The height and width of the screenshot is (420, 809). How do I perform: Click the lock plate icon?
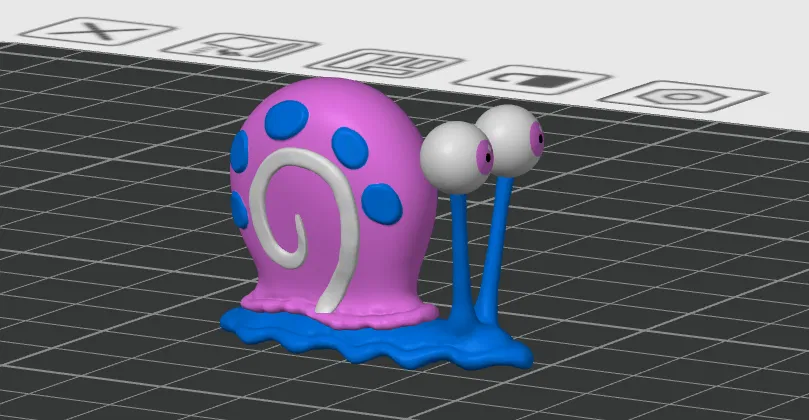[x=532, y=80]
